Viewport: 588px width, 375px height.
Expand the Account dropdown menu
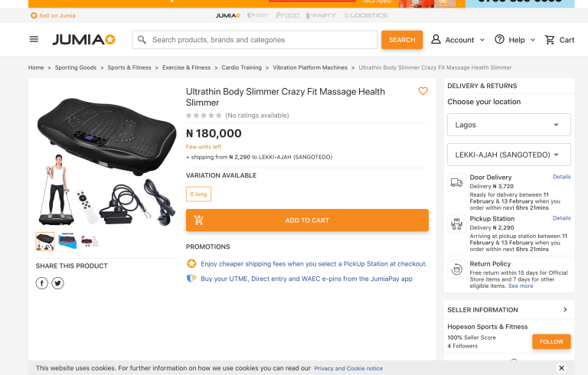coord(458,40)
